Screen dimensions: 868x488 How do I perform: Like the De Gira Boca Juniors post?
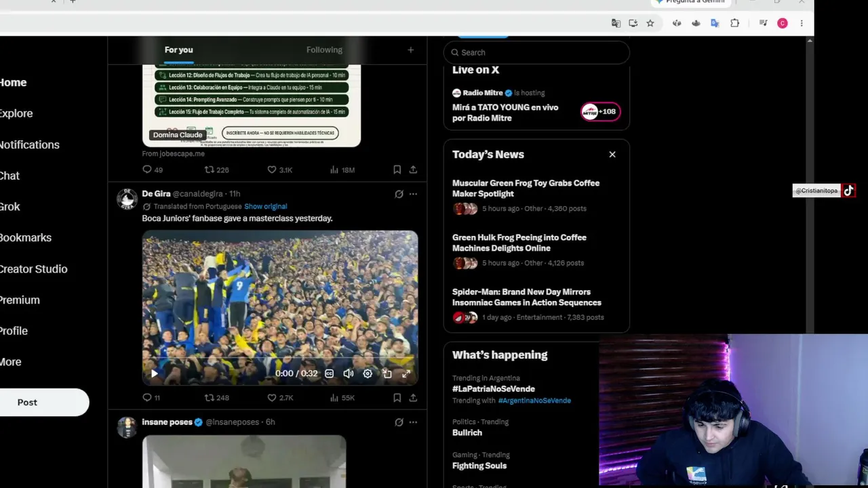pyautogui.click(x=272, y=398)
